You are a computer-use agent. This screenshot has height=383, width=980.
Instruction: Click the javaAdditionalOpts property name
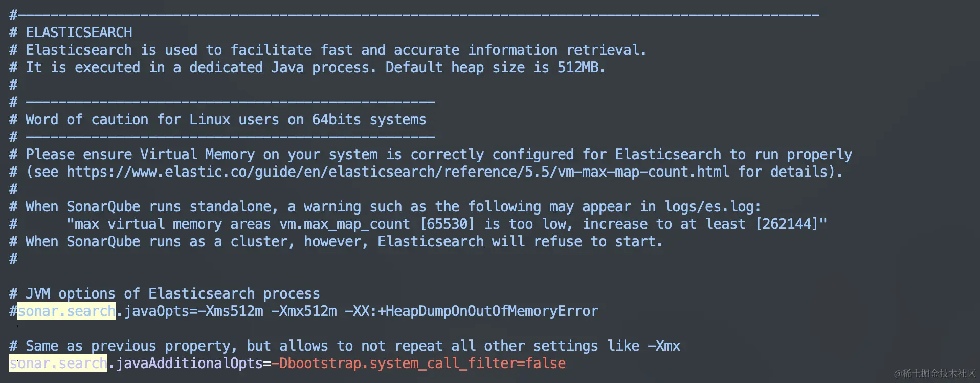click(189, 363)
